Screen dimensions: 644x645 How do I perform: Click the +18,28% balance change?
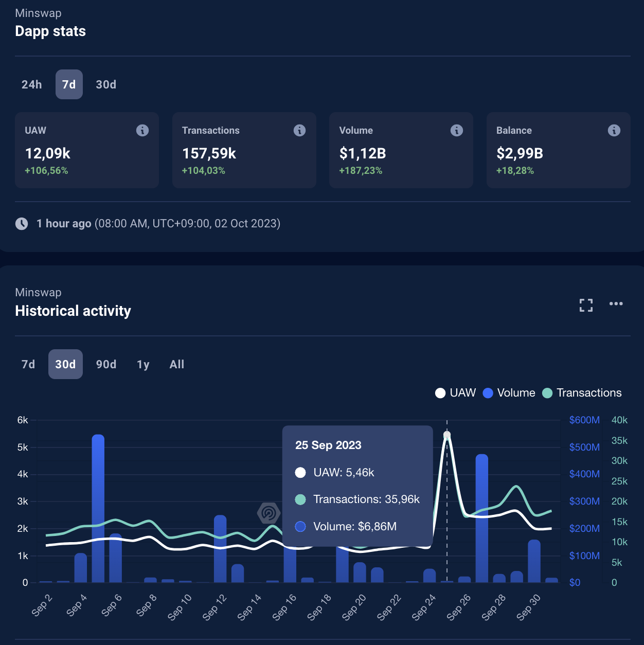click(x=515, y=171)
